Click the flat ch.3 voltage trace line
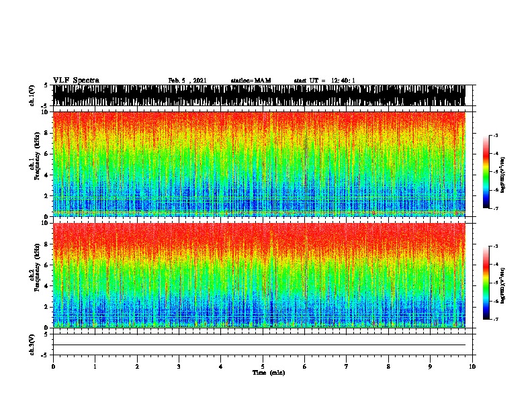 click(259, 345)
